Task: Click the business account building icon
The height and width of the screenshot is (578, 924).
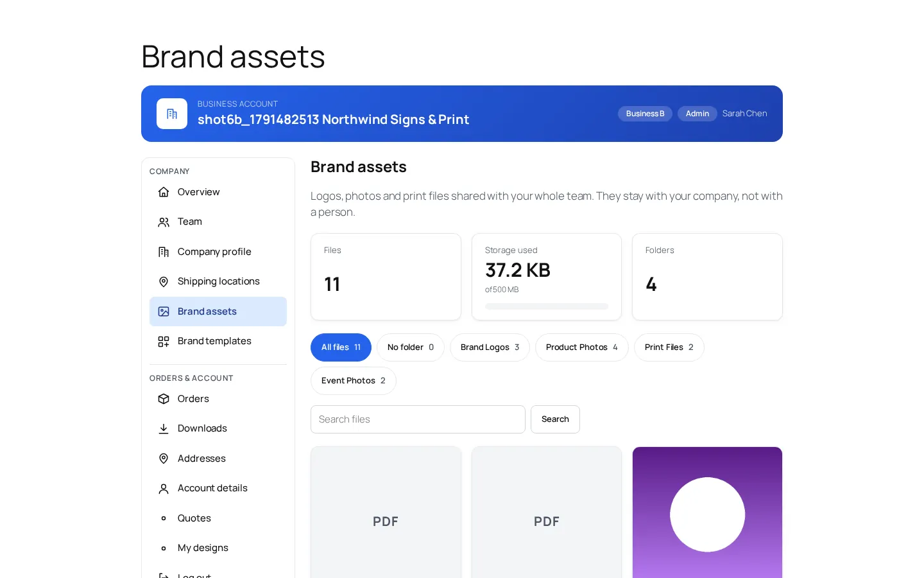Action: [172, 114]
